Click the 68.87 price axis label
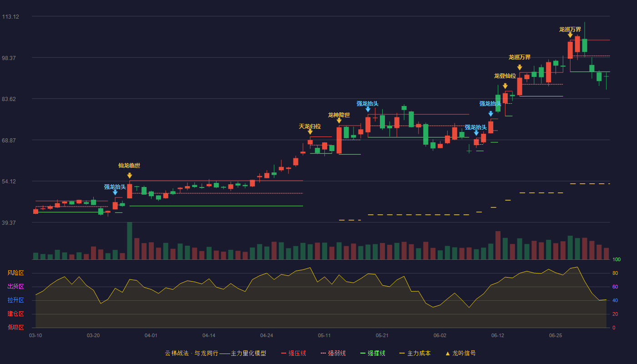637x364 pixels. [10, 141]
